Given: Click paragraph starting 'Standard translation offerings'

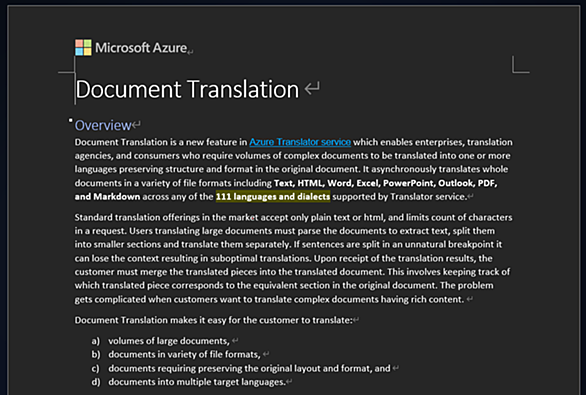Looking at the screenshot, I should [x=293, y=258].
